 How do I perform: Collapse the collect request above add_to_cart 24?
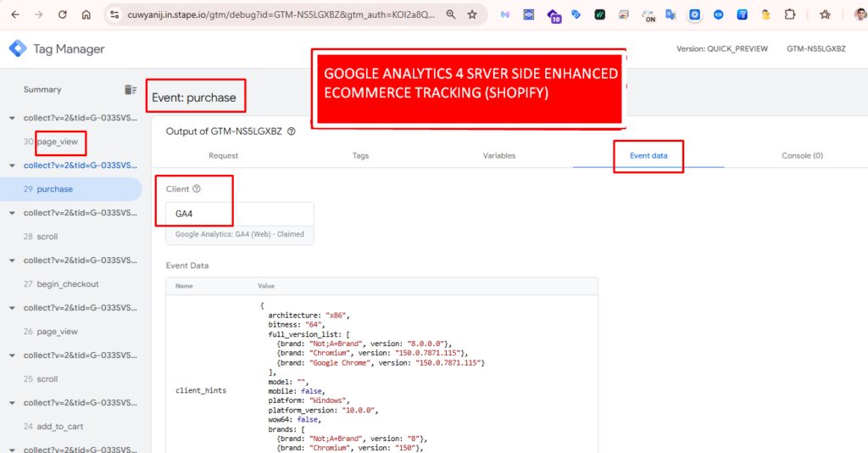click(12, 403)
